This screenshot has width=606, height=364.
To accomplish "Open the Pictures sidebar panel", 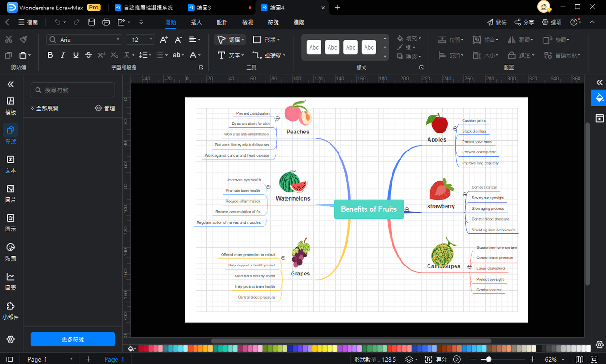I will (x=10, y=194).
